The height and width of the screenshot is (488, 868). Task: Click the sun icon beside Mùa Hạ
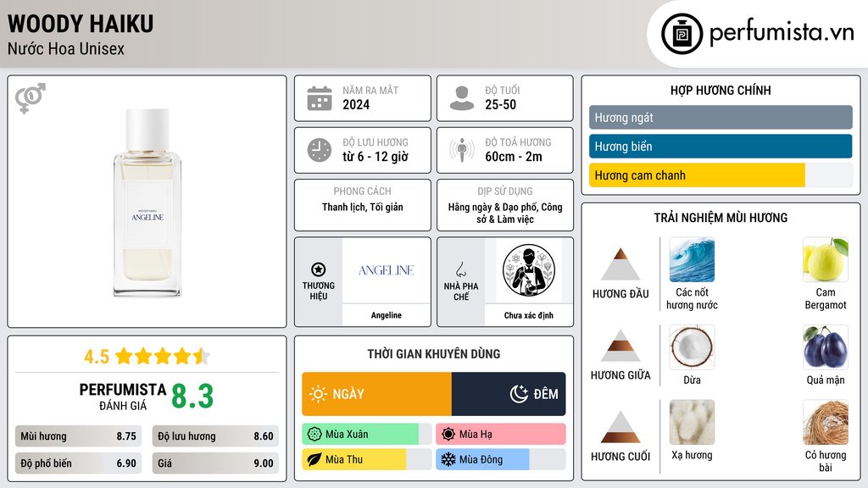tap(448, 435)
